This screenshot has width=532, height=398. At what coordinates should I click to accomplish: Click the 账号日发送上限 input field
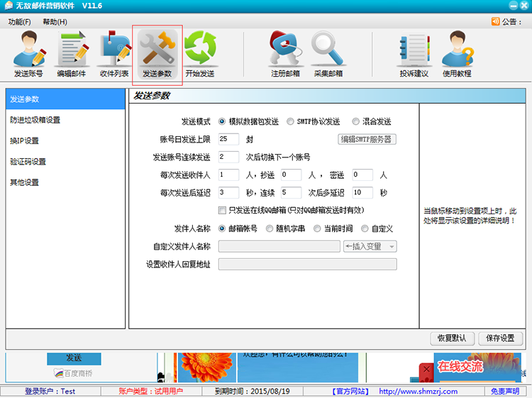point(228,139)
